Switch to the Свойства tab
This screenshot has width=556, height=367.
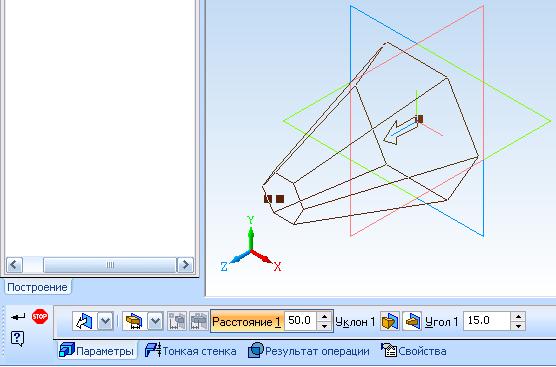(x=413, y=351)
